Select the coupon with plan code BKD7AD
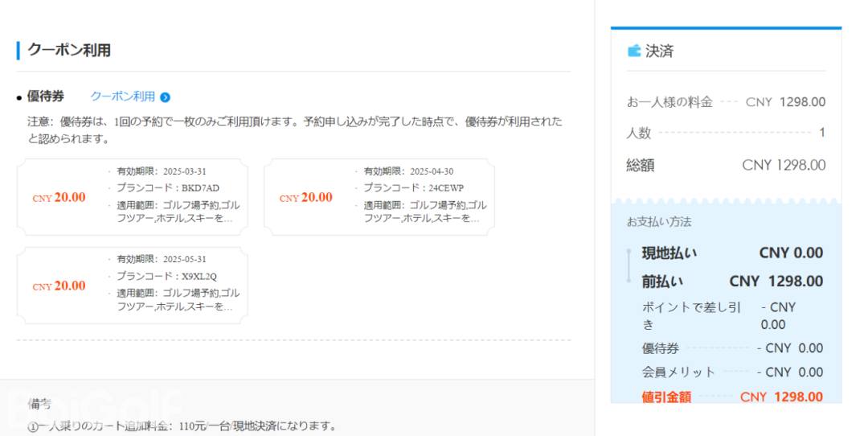Viewport: 868px width, 436px height. coord(133,197)
